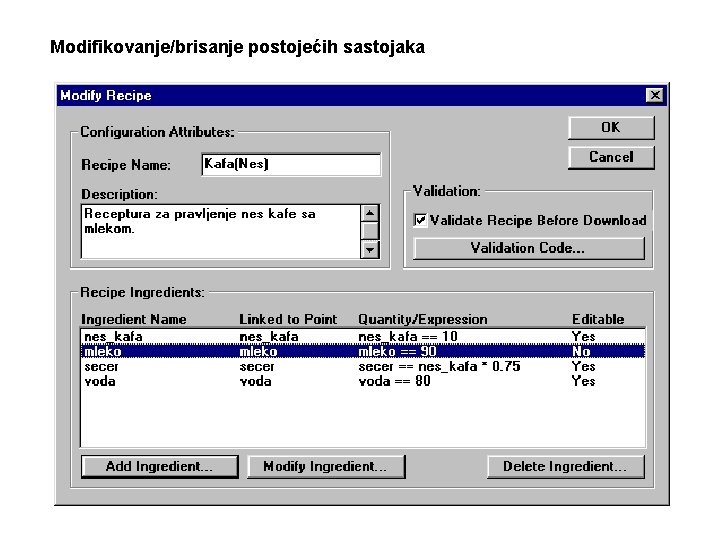Select the voda ingredient name
This screenshot has width=720, height=540.
[x=100, y=382]
